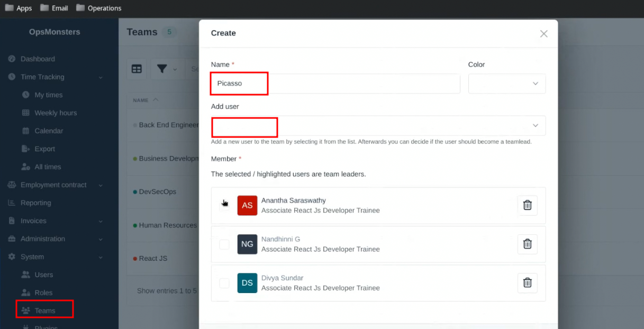
Task: Go to Users in sidebar
Action: click(x=43, y=275)
